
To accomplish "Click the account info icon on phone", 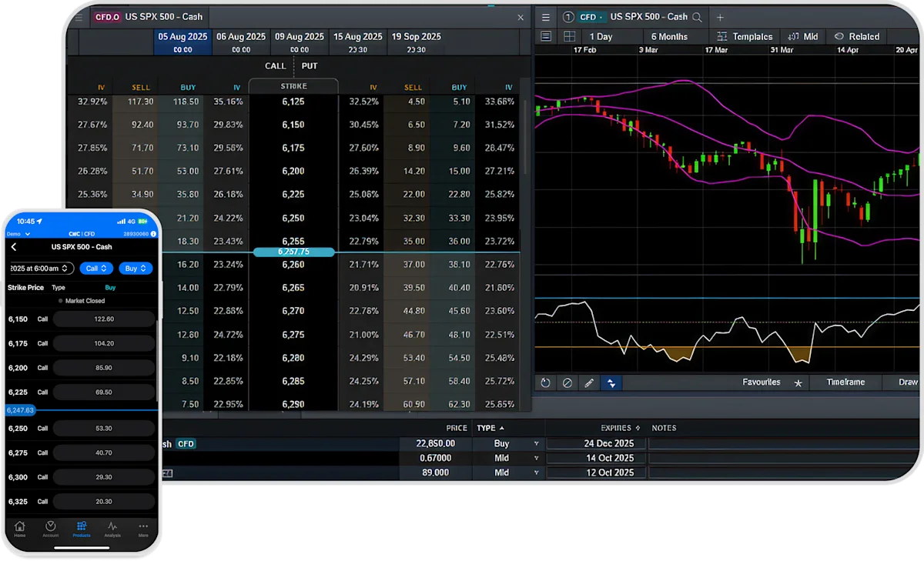I will click(153, 234).
